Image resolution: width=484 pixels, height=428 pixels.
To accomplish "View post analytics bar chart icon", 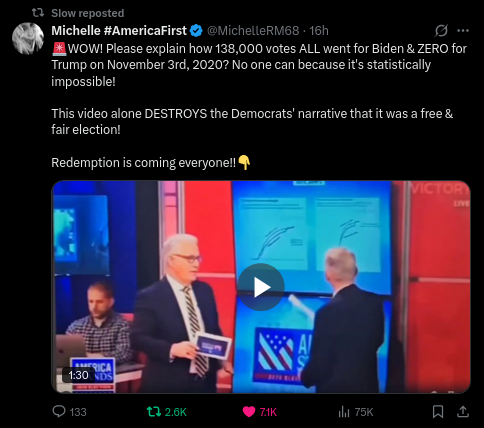I will [343, 412].
